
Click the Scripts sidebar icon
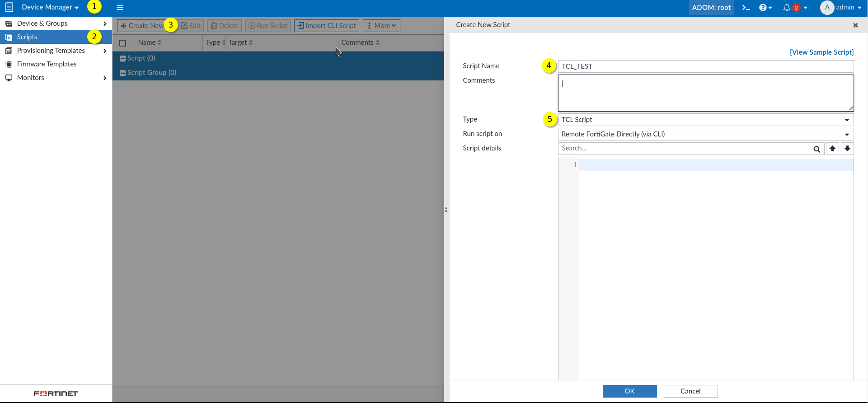point(9,37)
